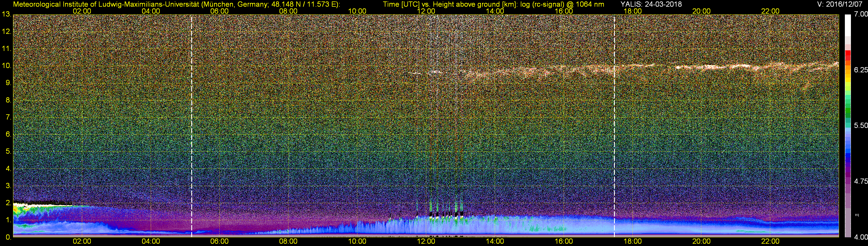The height and width of the screenshot is (246, 868).
Task: Click the 22:00 label on the bottom time axis
Action: click(770, 241)
